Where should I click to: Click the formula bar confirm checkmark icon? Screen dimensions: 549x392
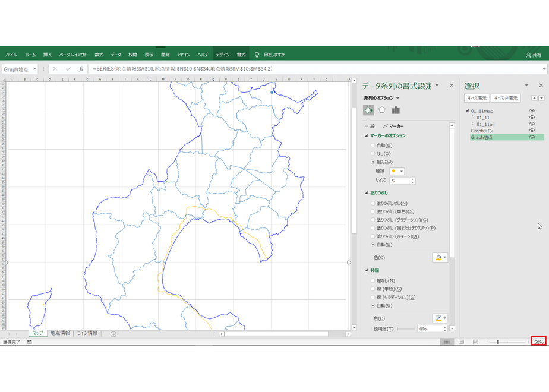tap(68, 69)
